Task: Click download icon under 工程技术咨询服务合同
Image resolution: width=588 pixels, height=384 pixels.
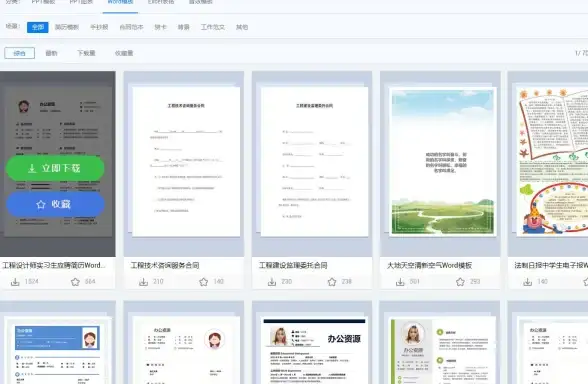Action: pyautogui.click(x=143, y=282)
